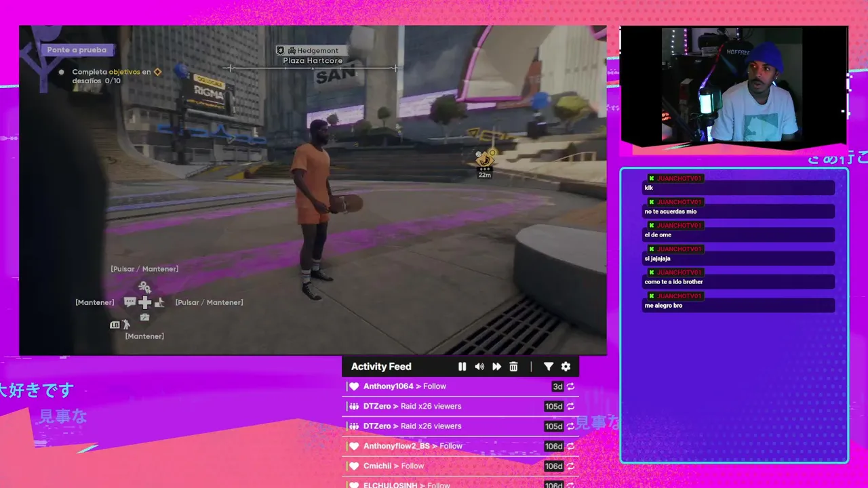Click the map pins d-pad icon

pos(144,288)
